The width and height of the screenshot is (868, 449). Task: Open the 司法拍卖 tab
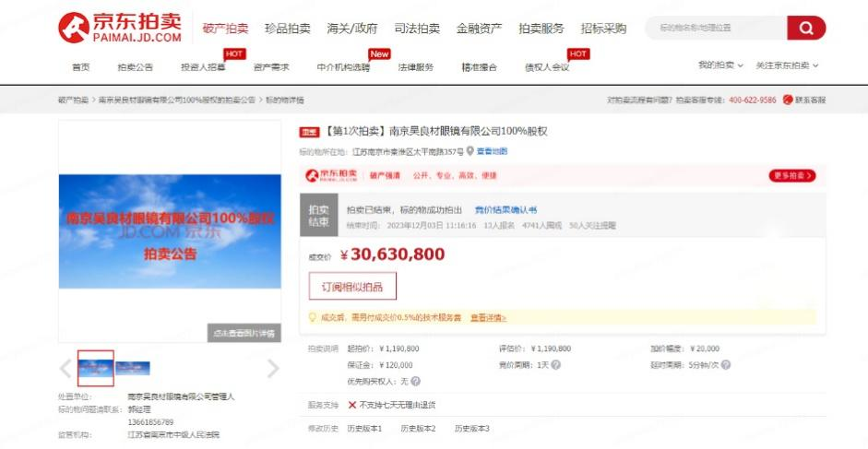click(x=416, y=29)
